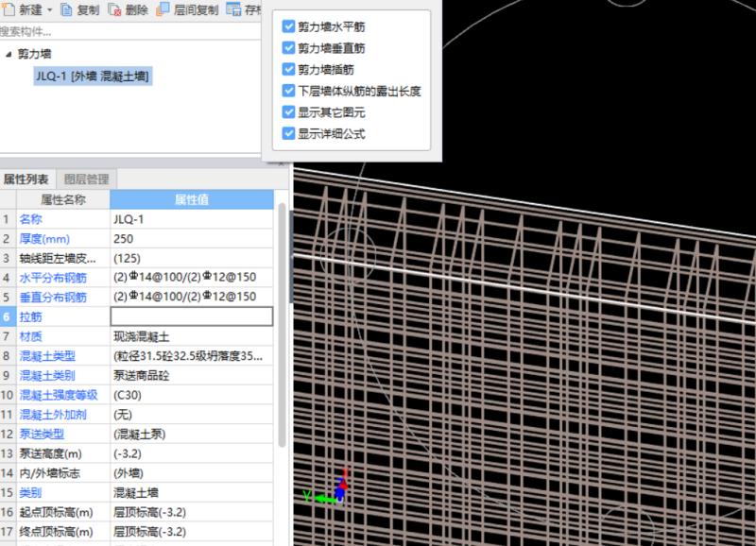Click the 拉筋 property label
This screenshot has height=546, width=756.
coord(30,317)
